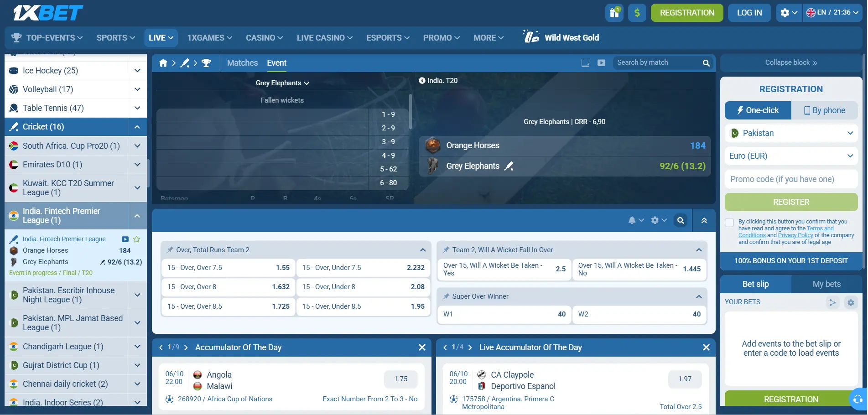
Task: Close the Accumulator Of The Day panel
Action: point(422,348)
